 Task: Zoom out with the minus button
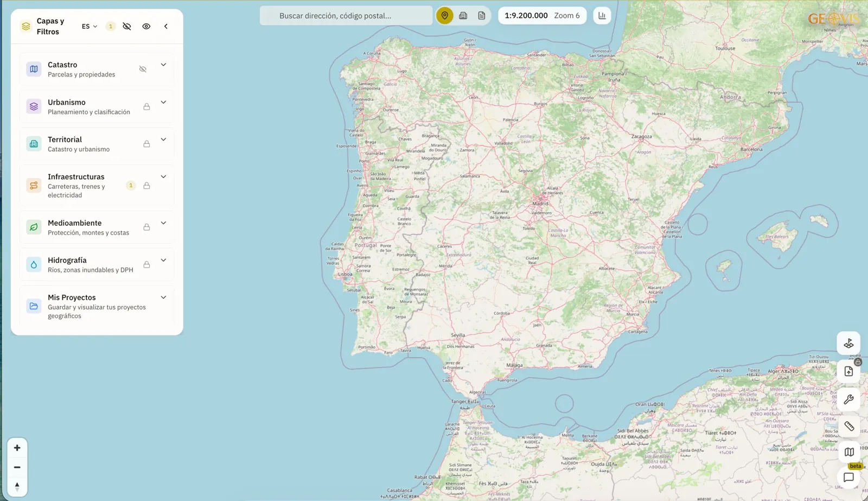coord(17,467)
